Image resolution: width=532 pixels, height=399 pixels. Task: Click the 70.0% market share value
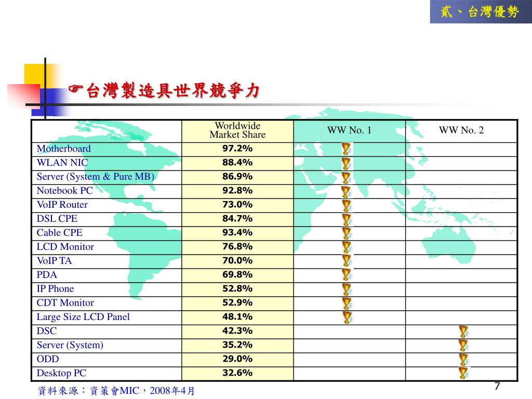pyautogui.click(x=237, y=261)
